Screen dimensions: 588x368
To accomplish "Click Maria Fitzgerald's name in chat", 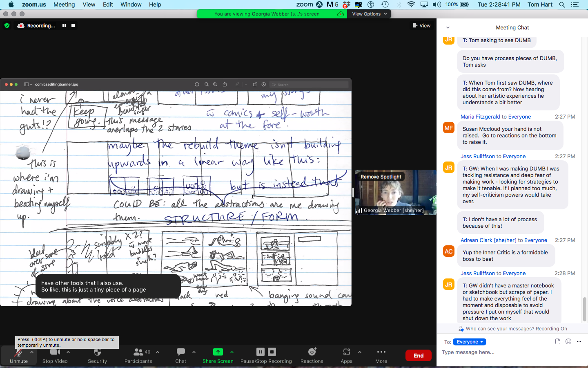I will [480, 117].
